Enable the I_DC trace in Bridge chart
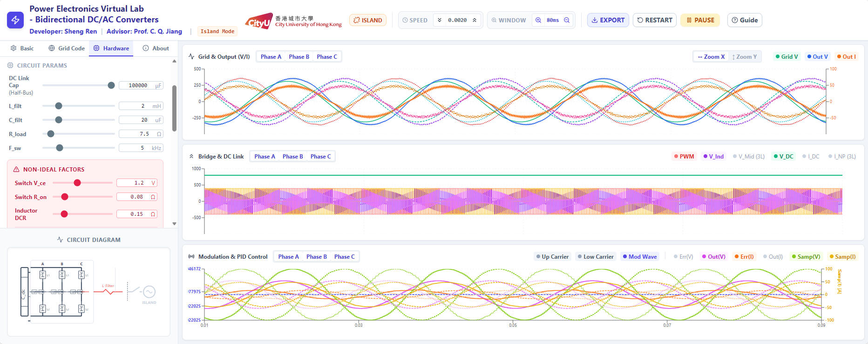Viewport: 868px width, 344px height. pyautogui.click(x=811, y=157)
